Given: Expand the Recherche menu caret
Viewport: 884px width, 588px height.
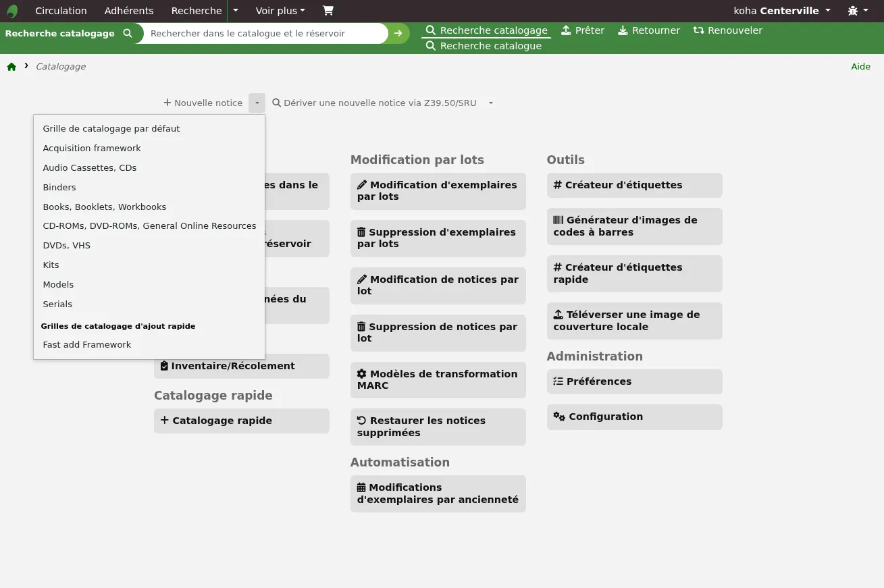Looking at the screenshot, I should pos(236,11).
